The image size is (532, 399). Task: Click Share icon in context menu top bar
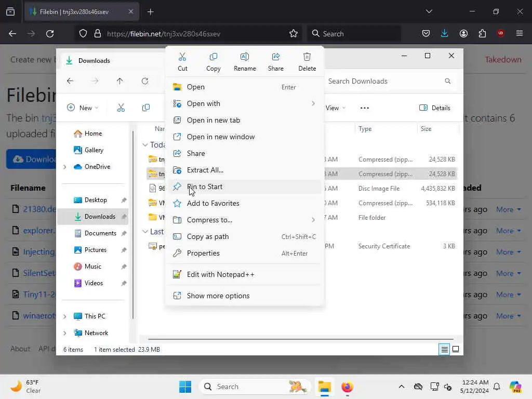click(x=275, y=62)
